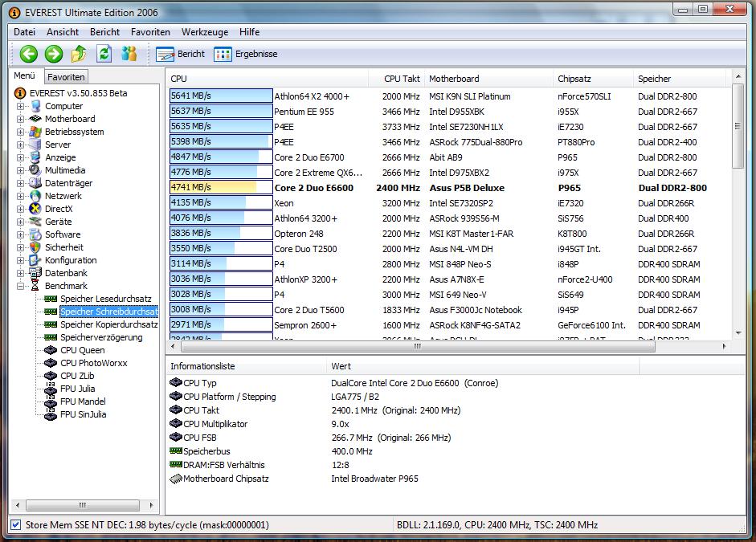Click the CPU Queen chip icon

[51, 350]
